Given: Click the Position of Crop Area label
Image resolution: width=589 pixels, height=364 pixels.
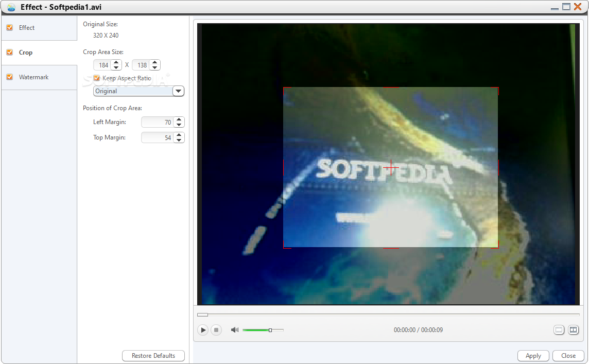Looking at the screenshot, I should [x=112, y=108].
